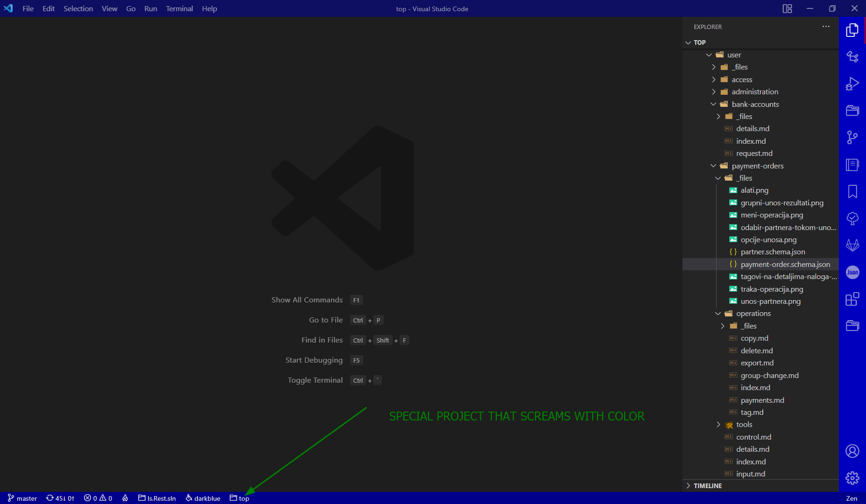Screen dimensions: 866x504
Task: Open delete.md file
Action: tap(760, 350)
